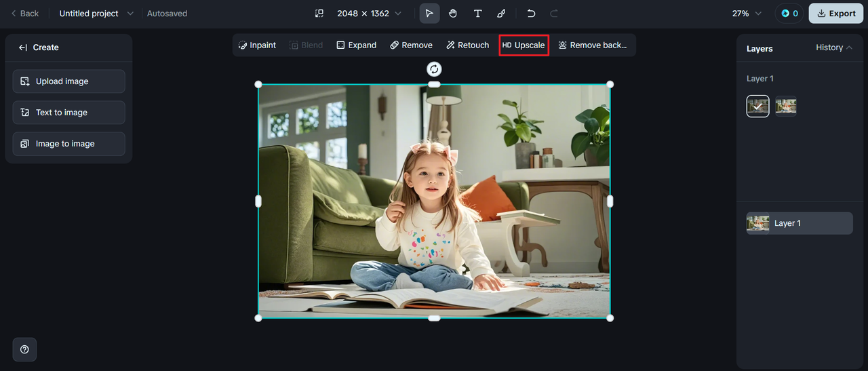Select the first checked version thumbnail
Image resolution: width=868 pixels, height=371 pixels.
(x=758, y=106)
